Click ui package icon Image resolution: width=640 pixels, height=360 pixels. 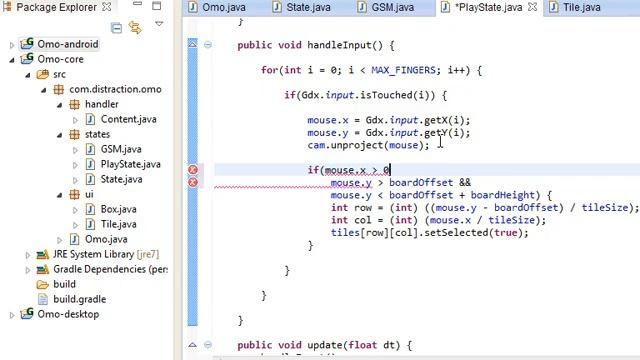[x=74, y=194]
